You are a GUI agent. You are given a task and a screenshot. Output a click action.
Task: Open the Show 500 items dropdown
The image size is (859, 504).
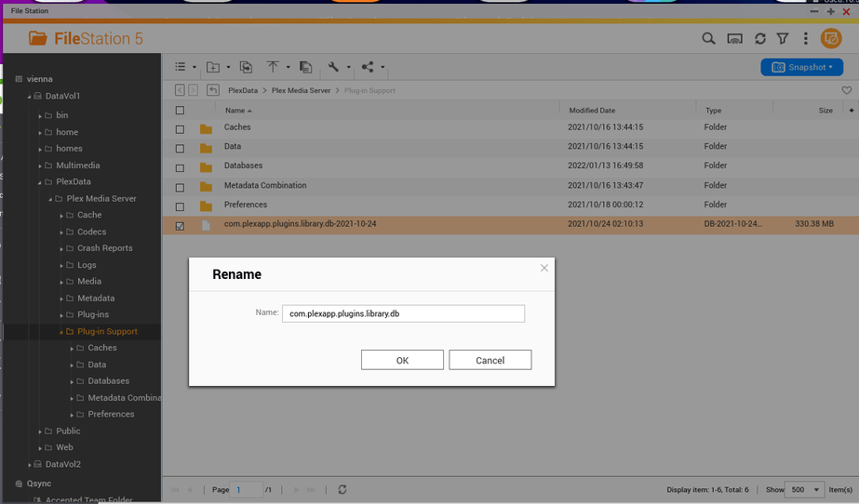pyautogui.click(x=804, y=489)
